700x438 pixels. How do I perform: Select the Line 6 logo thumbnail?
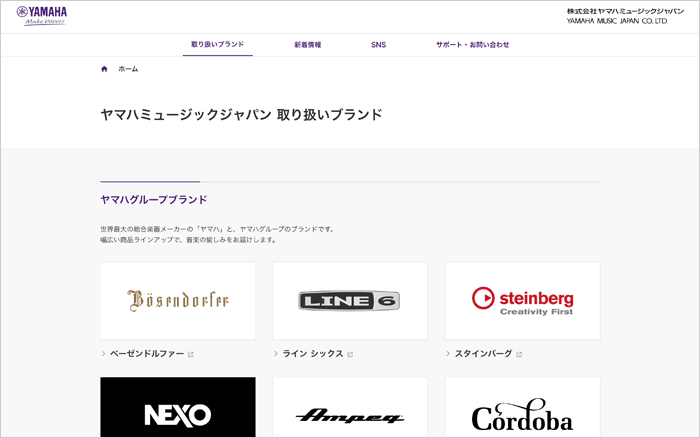(x=350, y=300)
